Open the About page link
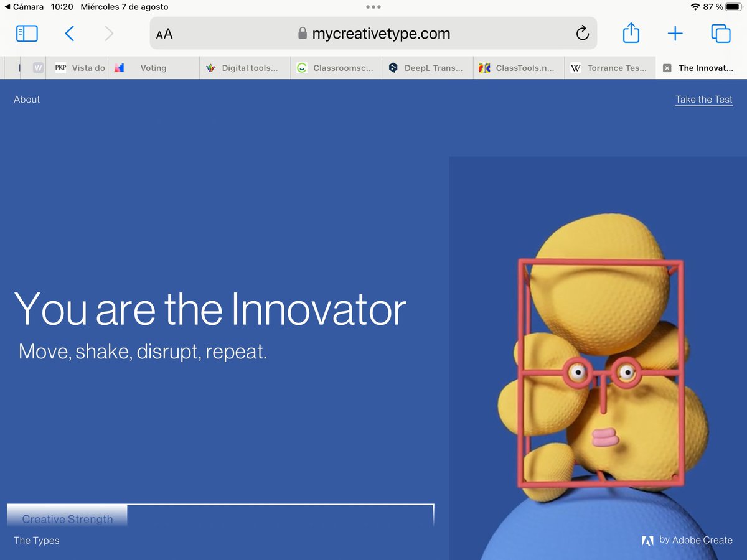Viewport: 747px width, 560px height. pos(27,100)
